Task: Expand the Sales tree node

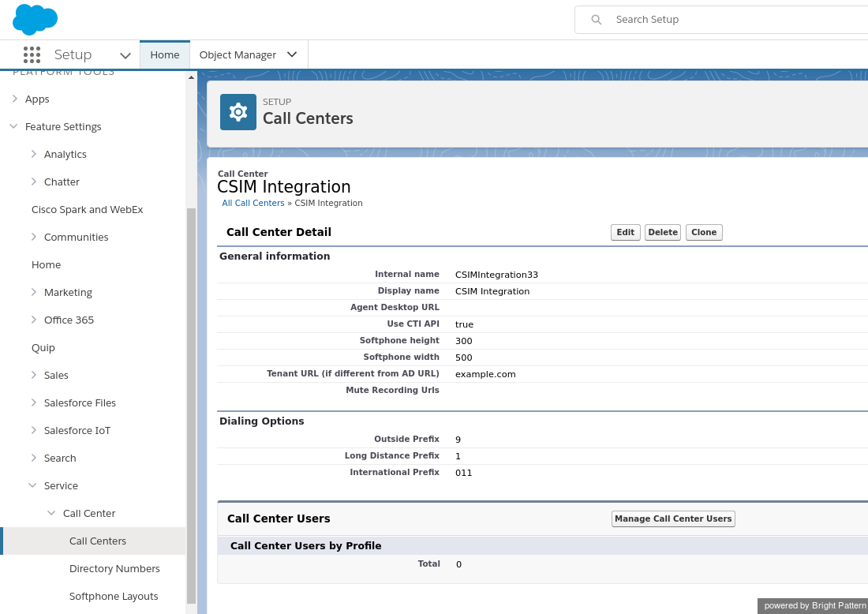Action: [34, 376]
